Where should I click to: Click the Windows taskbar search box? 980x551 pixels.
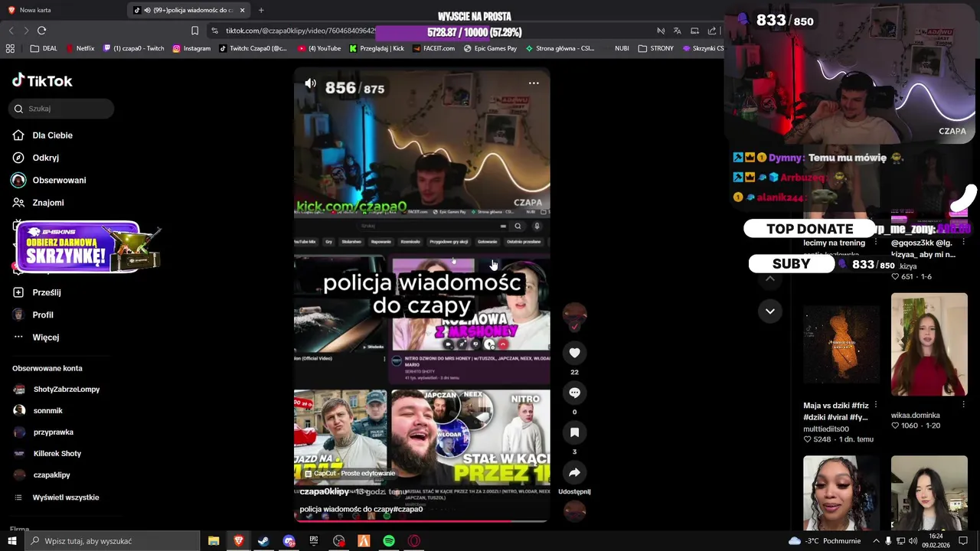pyautogui.click(x=113, y=541)
